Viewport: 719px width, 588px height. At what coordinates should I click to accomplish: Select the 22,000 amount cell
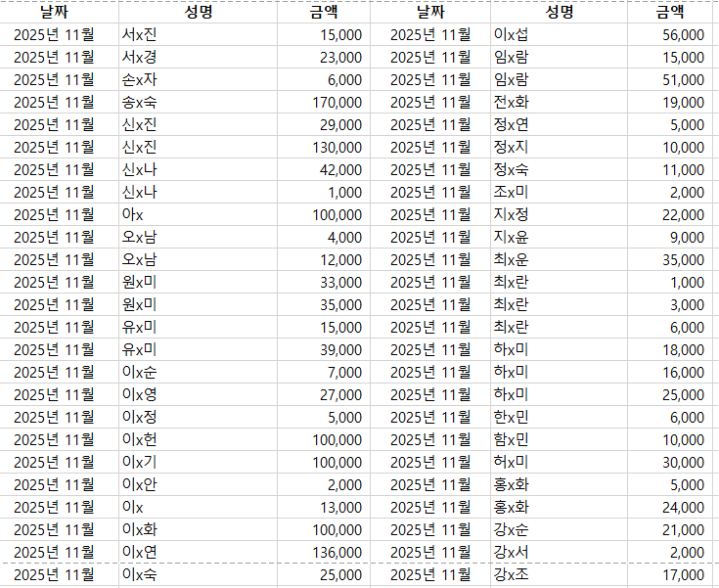coord(682,214)
